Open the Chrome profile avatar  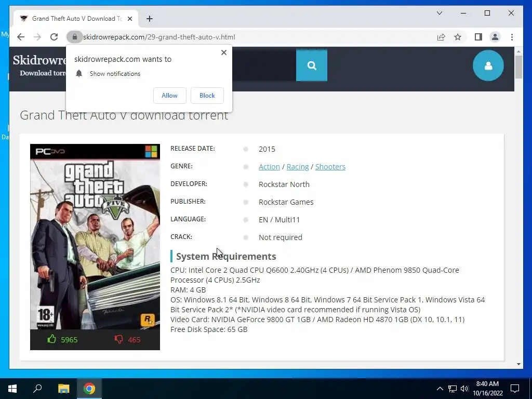coord(495,37)
